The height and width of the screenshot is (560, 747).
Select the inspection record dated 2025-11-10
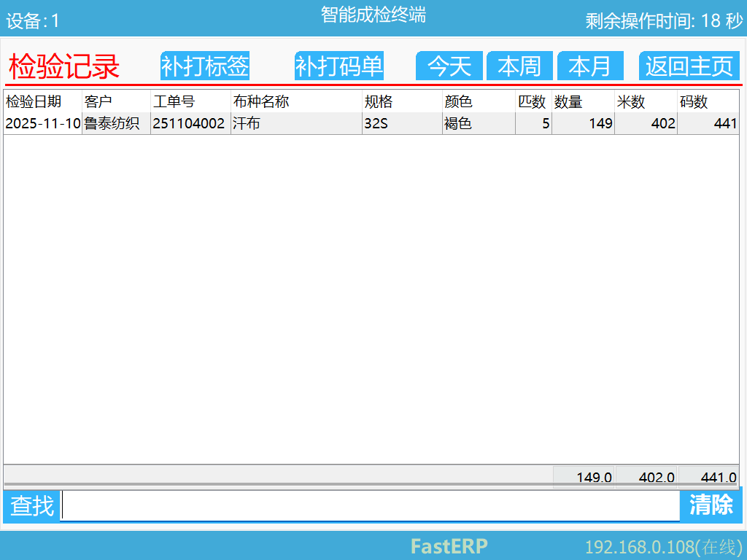(x=292, y=124)
